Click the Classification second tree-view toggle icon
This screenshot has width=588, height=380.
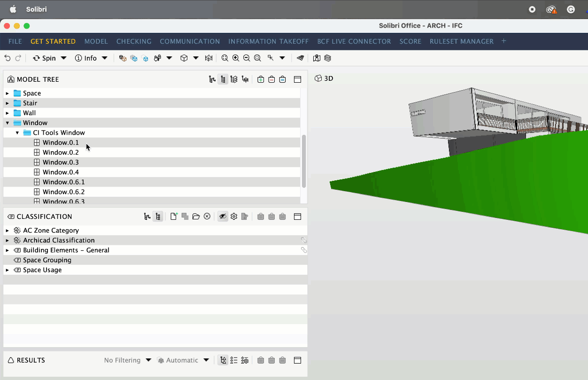coord(158,217)
